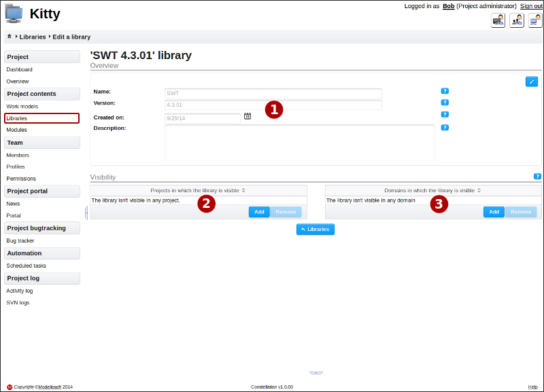Click the Description text area
The width and height of the screenshot is (544, 392).
300,143
